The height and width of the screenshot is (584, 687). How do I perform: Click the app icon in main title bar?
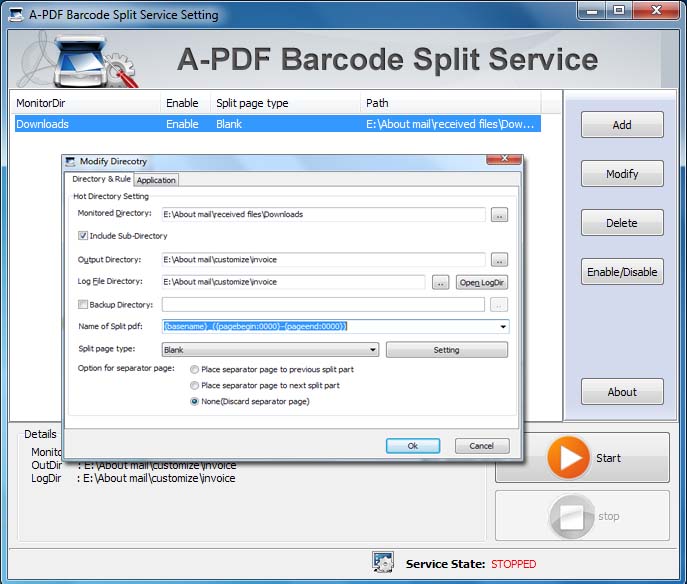click(x=17, y=14)
